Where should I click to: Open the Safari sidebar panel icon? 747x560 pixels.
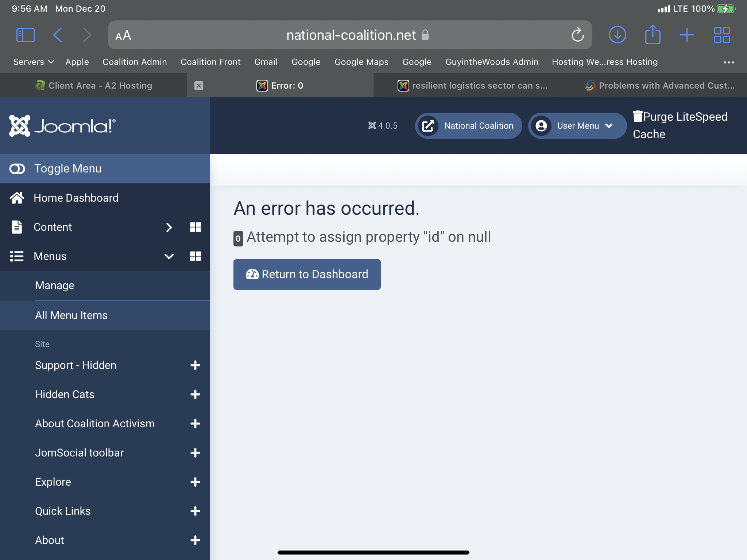point(26,35)
